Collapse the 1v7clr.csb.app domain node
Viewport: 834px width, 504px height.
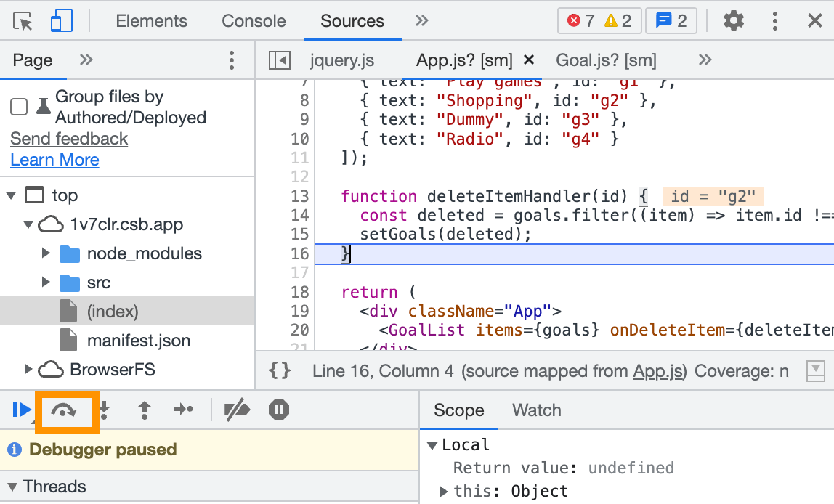(29, 224)
